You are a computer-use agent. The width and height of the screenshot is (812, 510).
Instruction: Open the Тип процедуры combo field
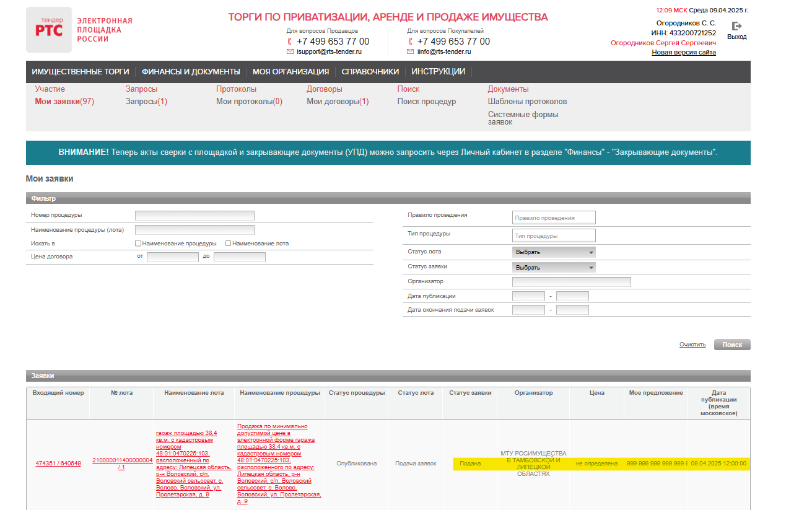click(x=554, y=235)
